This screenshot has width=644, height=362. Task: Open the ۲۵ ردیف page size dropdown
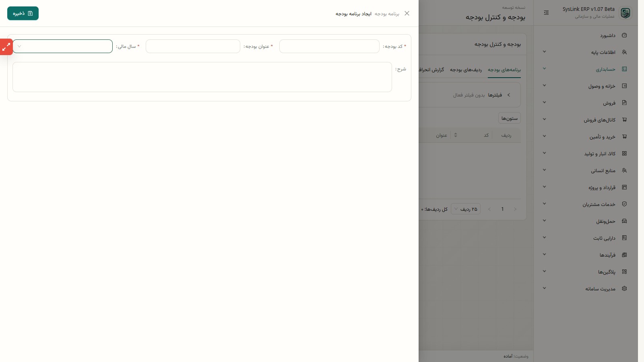point(466,209)
